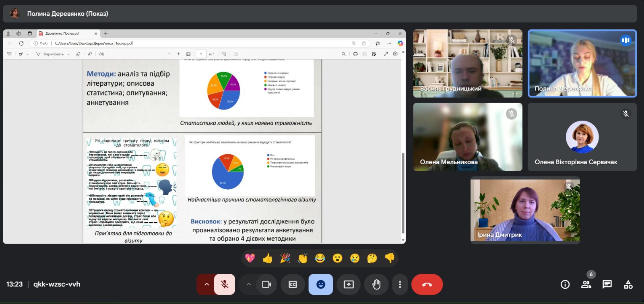
Task: Click Нарисовать tool in PDF toolbar
Action: click(50, 54)
